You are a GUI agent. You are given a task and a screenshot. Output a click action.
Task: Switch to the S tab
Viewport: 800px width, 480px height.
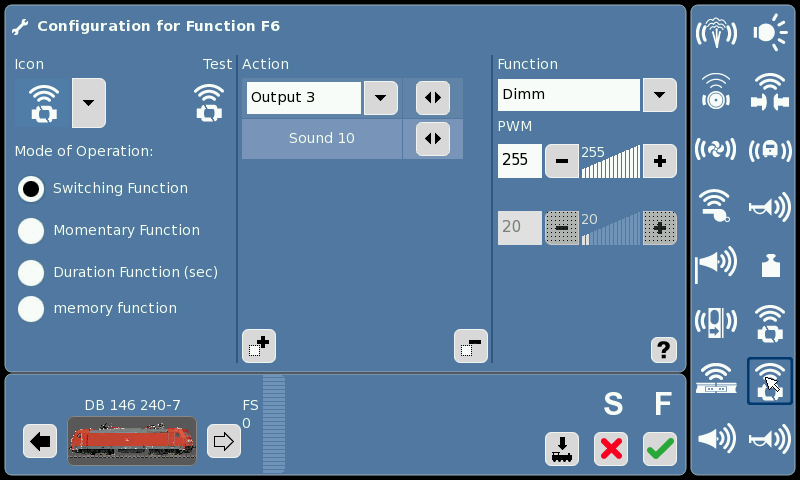613,404
